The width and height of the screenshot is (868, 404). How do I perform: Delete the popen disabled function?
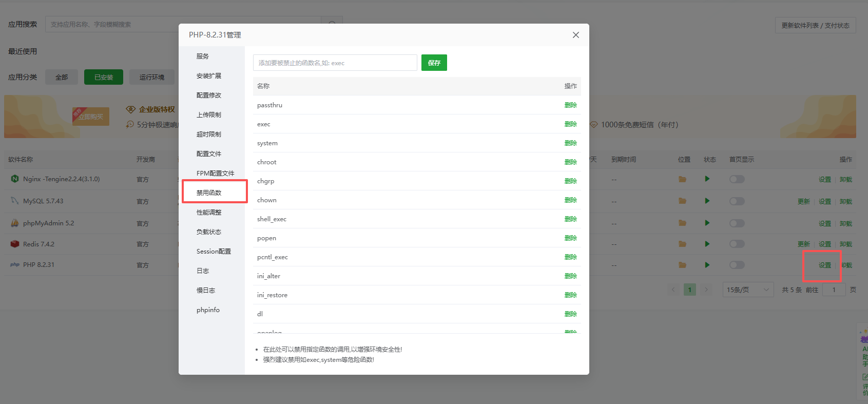(x=571, y=238)
